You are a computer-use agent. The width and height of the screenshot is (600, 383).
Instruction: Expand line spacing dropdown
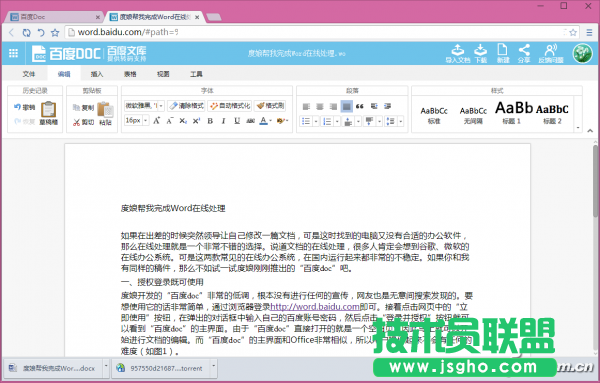[400, 121]
